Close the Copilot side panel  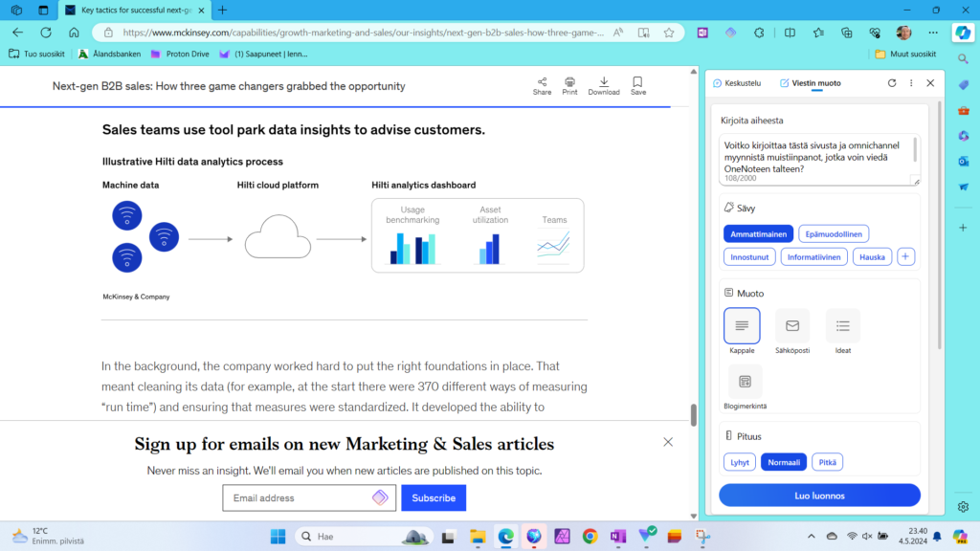[930, 83]
